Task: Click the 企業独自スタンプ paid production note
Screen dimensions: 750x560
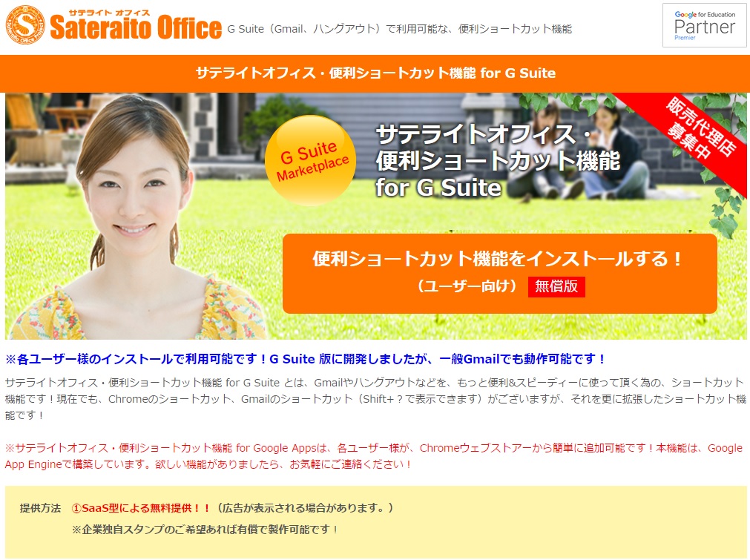Action: (x=205, y=530)
